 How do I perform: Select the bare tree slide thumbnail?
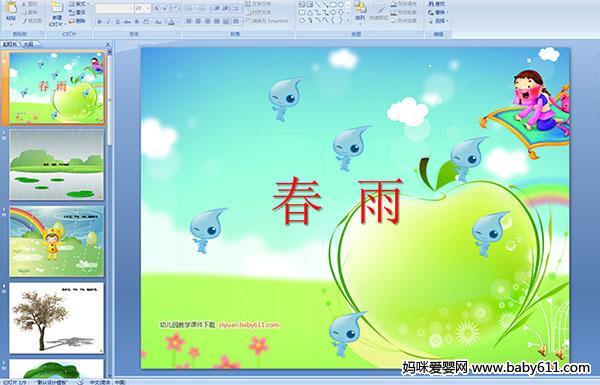click(x=57, y=318)
